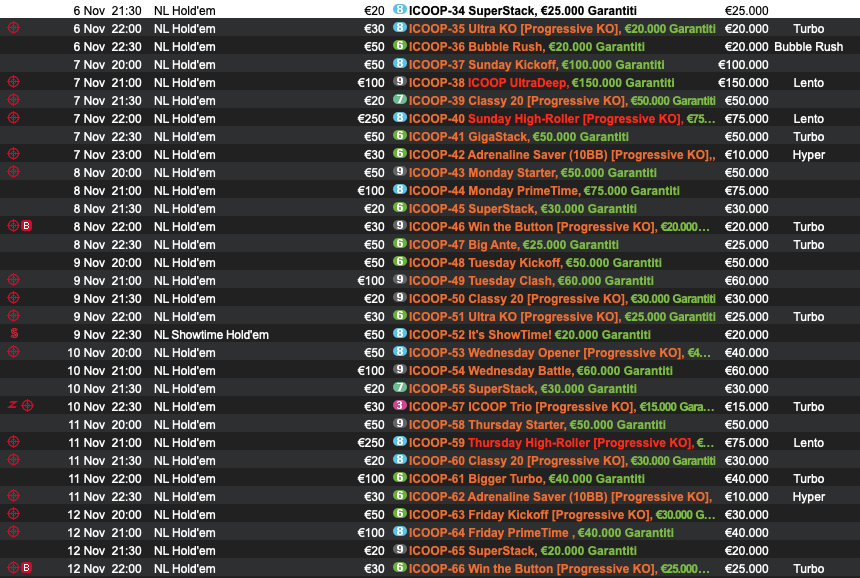
Task: Click NL Hold'em on the ICOOP-44 Monday PrimeTime row
Action: point(184,191)
